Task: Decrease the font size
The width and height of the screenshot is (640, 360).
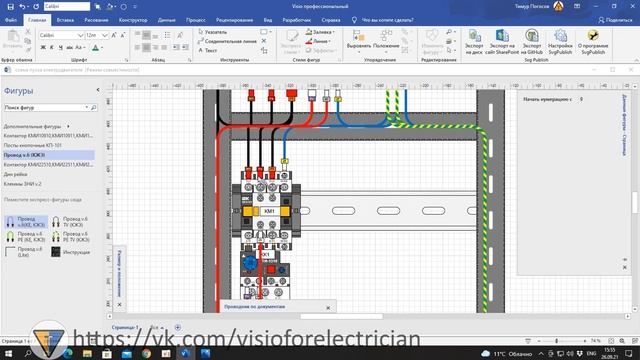Action: tap(123, 36)
